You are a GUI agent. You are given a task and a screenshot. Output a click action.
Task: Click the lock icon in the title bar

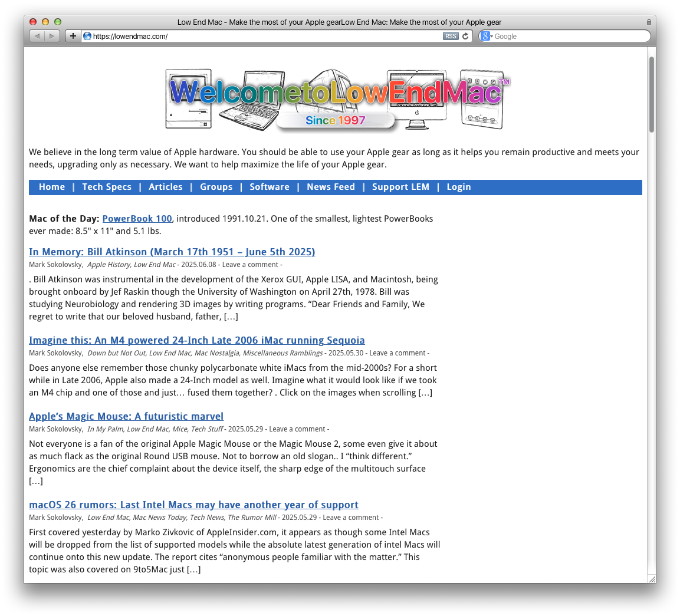coord(649,22)
